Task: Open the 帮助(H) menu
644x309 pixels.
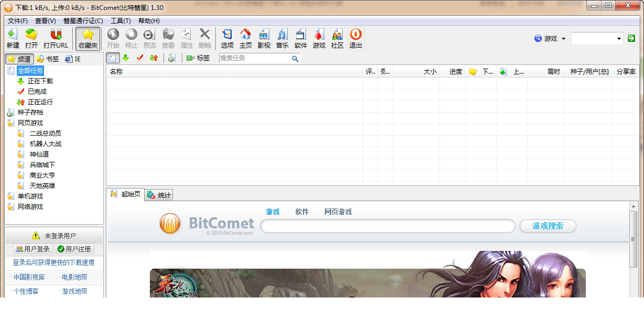Action: [149, 21]
